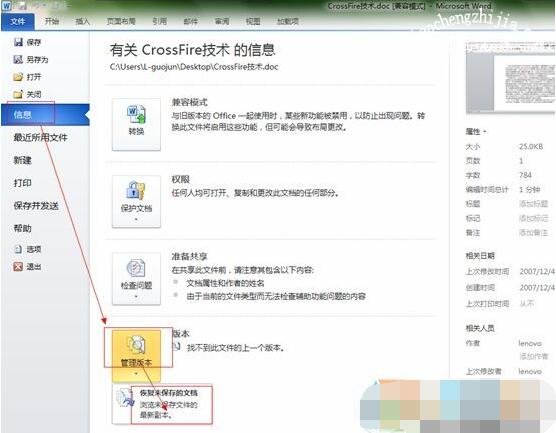Screen dimensions: 556x433
Task: Switch to the References (引用) tab
Action: click(160, 21)
